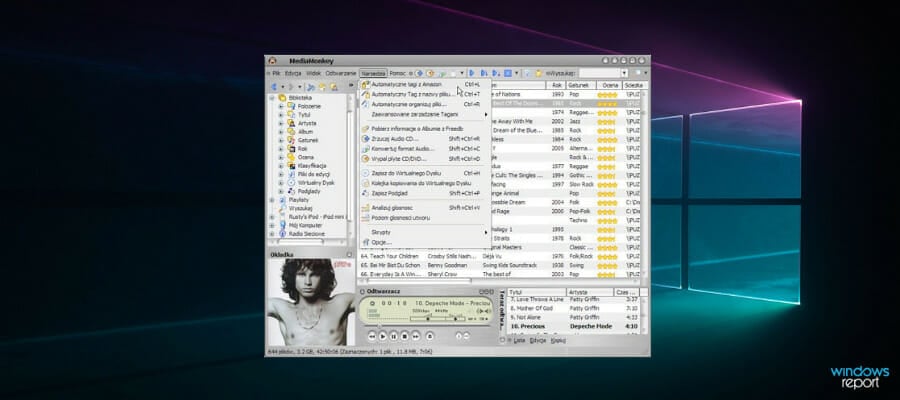Select the Moj Komputer icon
The width and height of the screenshot is (900, 400).
click(282, 226)
